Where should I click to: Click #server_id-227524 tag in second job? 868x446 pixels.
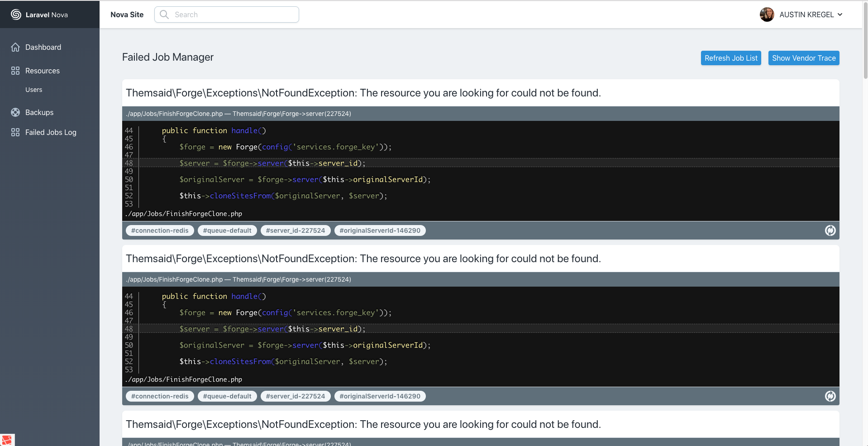point(296,396)
